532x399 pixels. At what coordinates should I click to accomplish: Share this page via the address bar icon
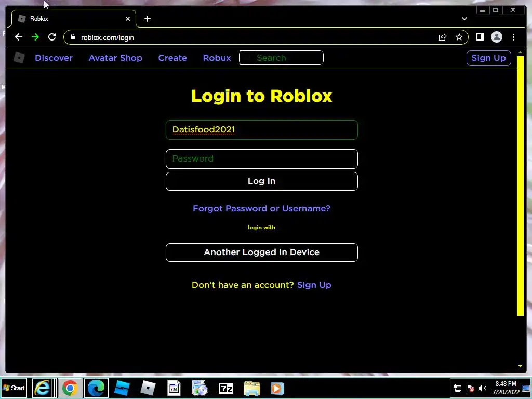pos(443,37)
